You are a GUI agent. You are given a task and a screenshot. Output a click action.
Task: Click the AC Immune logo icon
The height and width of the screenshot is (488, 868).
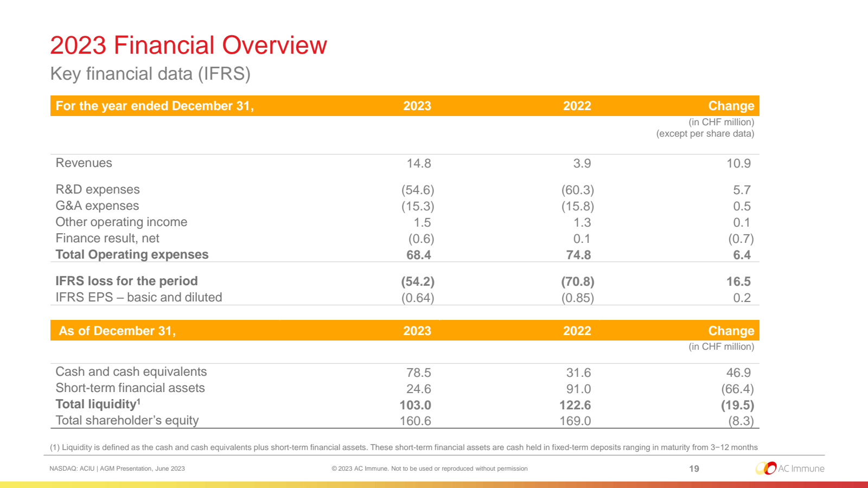(x=766, y=468)
